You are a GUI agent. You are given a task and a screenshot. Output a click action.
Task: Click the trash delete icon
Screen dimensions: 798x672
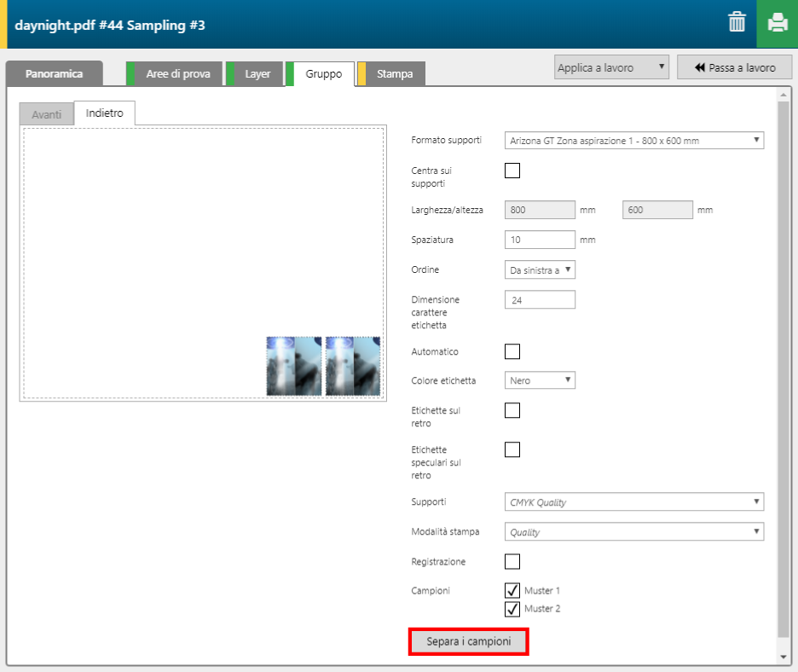737,23
